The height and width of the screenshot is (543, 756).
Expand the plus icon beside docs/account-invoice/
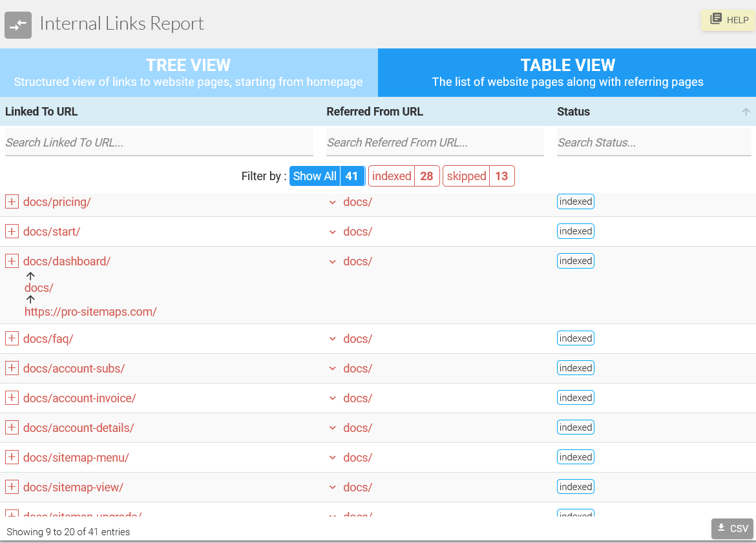12,397
